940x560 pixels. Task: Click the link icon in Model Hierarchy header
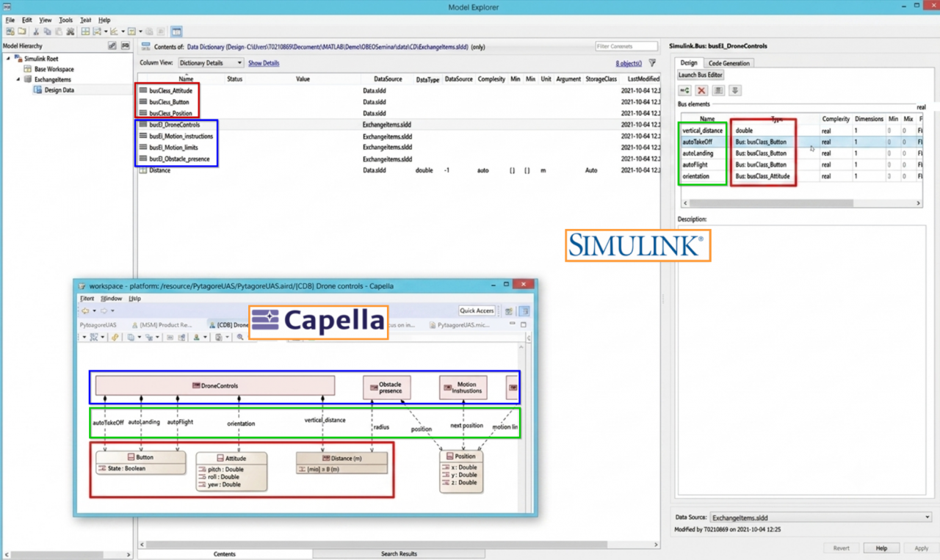pyautogui.click(x=112, y=46)
